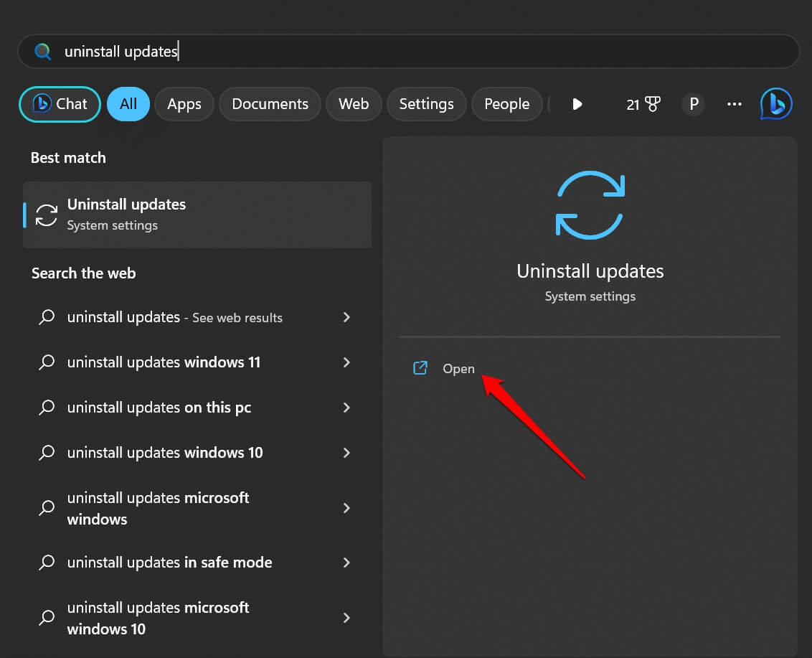Open the Uninstall updates best match result
The image size is (812, 658).
tap(197, 215)
